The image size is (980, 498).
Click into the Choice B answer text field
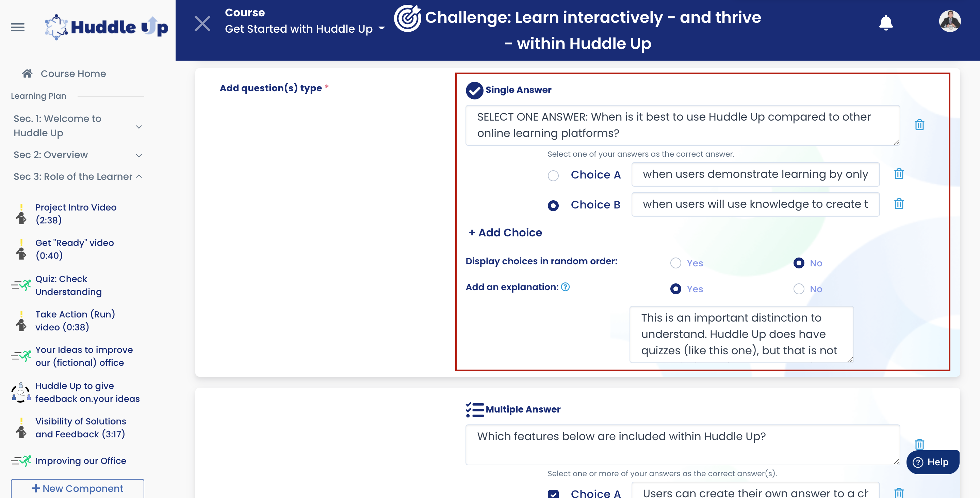coord(755,204)
